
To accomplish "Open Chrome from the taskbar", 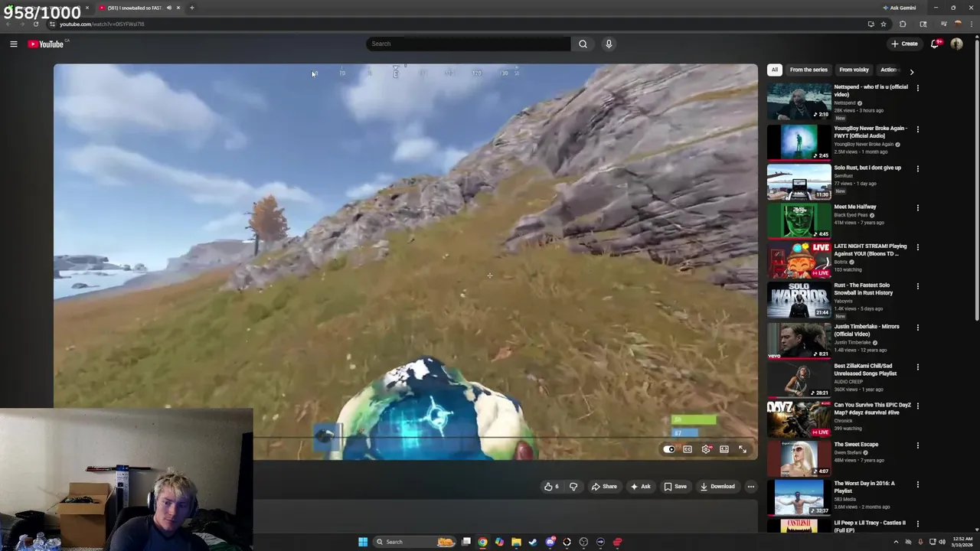I will [x=482, y=542].
